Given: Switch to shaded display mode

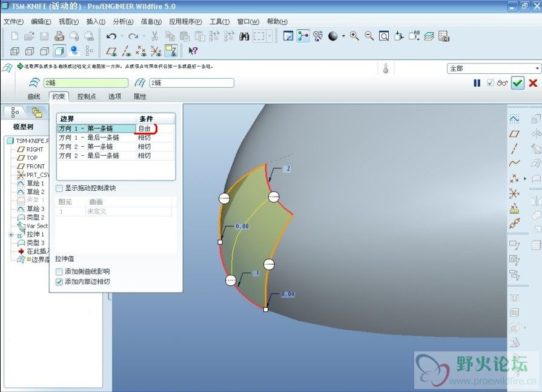Looking at the screenshot, I should click(59, 51).
